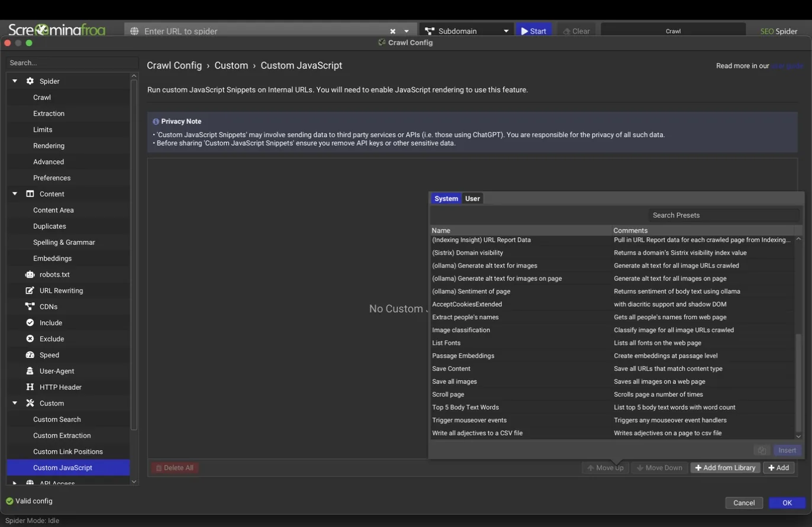Image resolution: width=812 pixels, height=527 pixels.
Task: Click the Include checkmark icon
Action: point(30,322)
